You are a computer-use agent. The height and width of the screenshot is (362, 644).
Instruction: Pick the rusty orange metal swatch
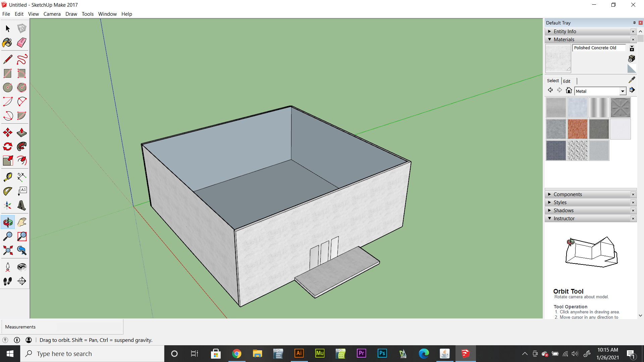[x=577, y=129]
